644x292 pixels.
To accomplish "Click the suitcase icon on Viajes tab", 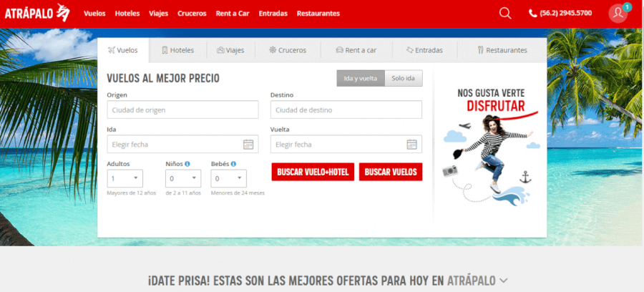I will pyautogui.click(x=220, y=50).
